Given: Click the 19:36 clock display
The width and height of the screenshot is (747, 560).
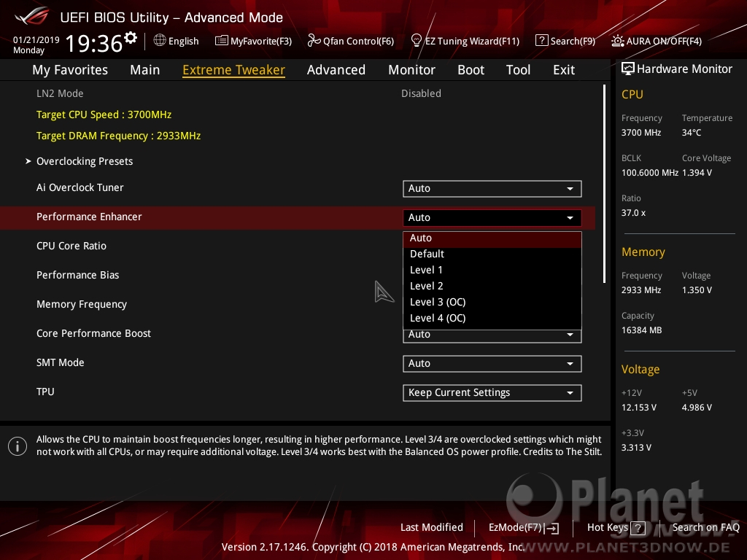Looking at the screenshot, I should click(94, 43).
